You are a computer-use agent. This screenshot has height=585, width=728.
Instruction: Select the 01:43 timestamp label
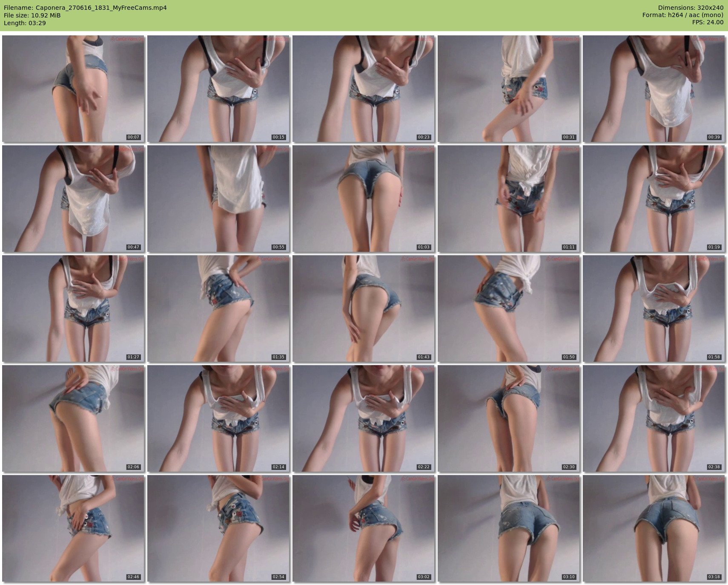tap(424, 357)
